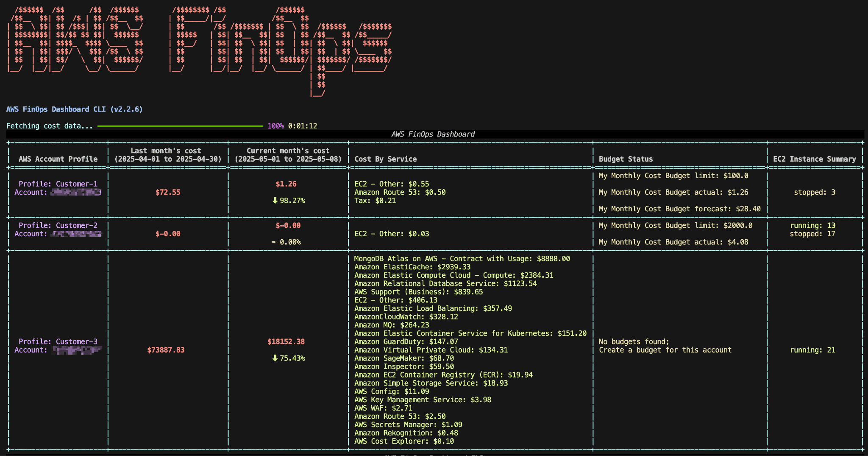Click 'running: 13' EC2 summary
The height and width of the screenshot is (456, 868).
[812, 226]
